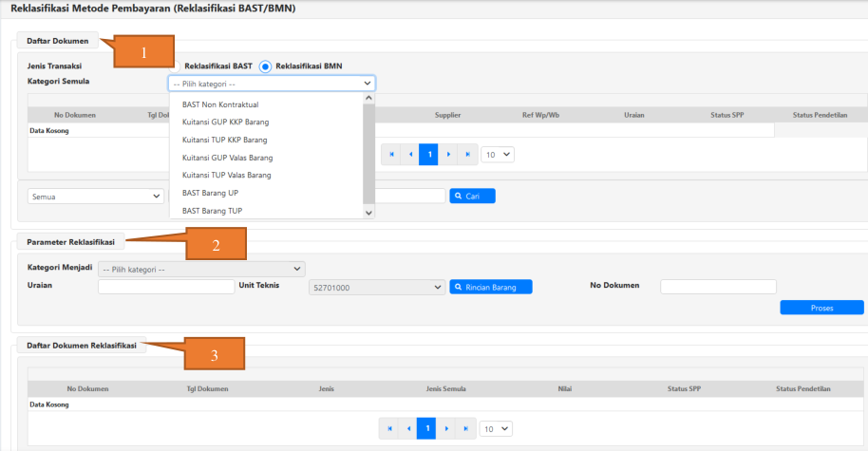
Task: Jump to last page in top table pager
Action: click(x=467, y=154)
